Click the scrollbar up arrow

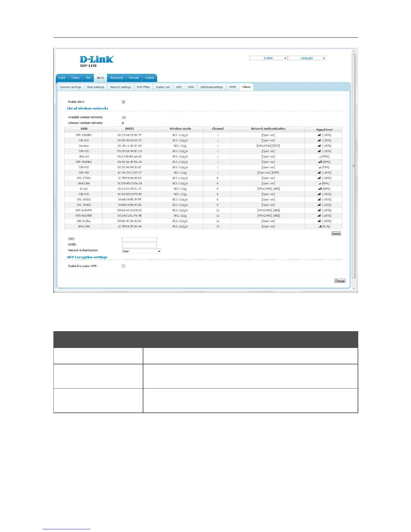tap(354, 52)
